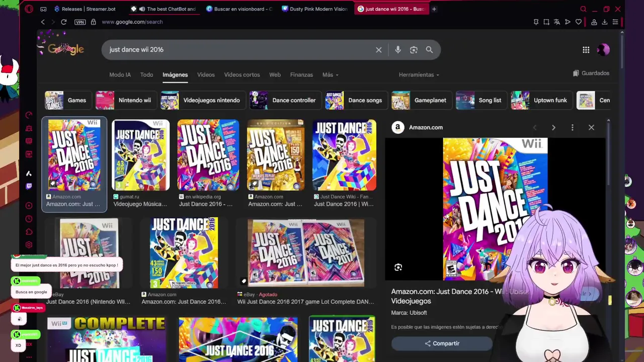Open a new tab with plus button
Image resolution: width=644 pixels, height=362 pixels.
click(434, 9)
